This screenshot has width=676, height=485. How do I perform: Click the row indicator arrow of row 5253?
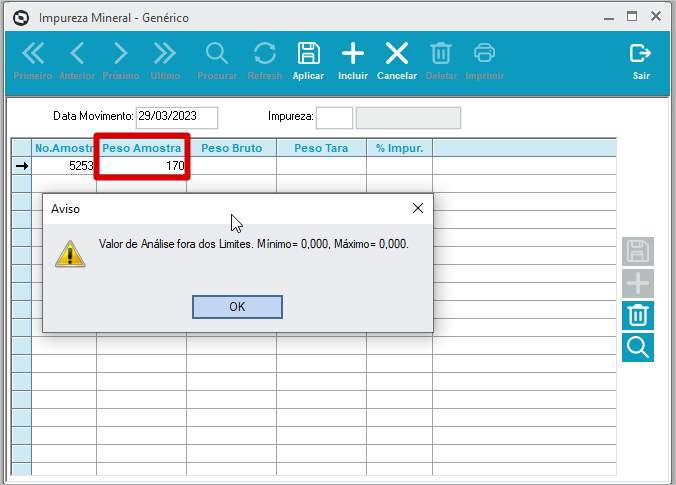pyautogui.click(x=22, y=166)
